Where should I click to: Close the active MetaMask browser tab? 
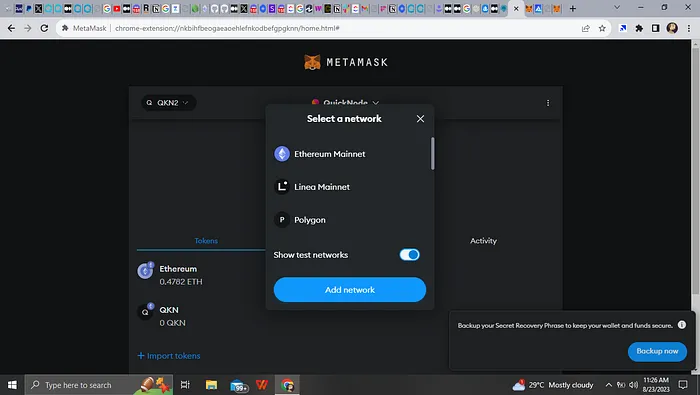[516, 8]
